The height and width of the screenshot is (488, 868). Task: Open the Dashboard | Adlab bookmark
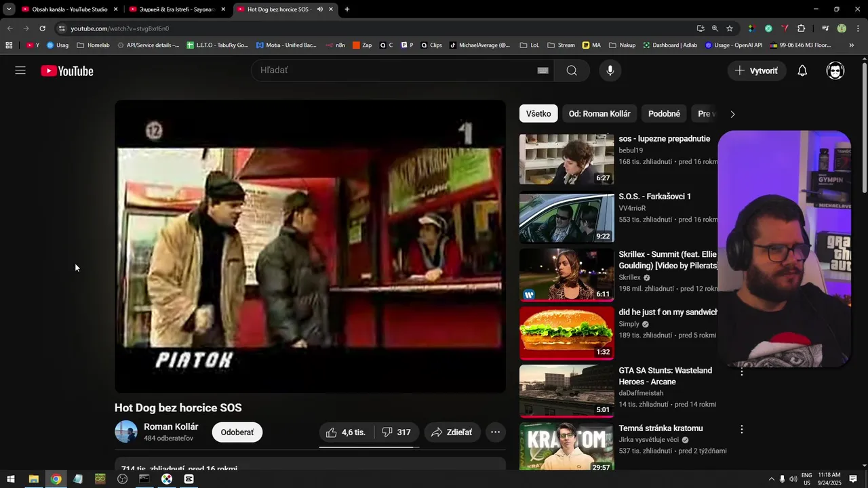pos(669,45)
